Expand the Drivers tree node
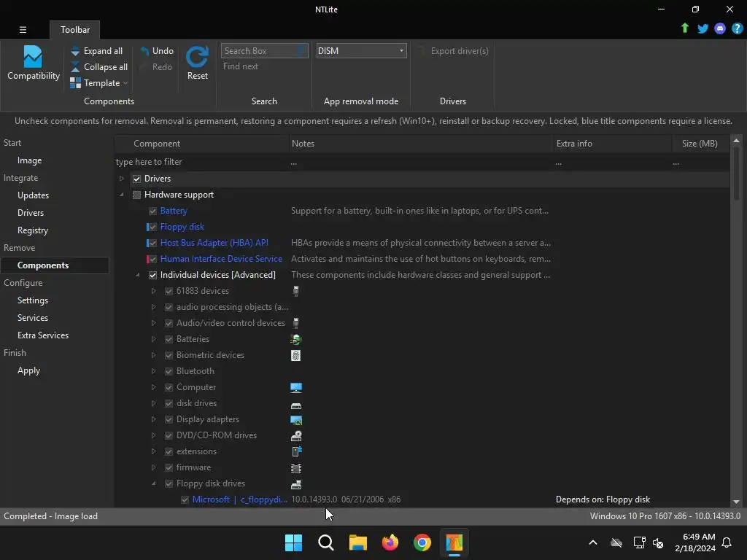747x560 pixels. [x=122, y=179]
